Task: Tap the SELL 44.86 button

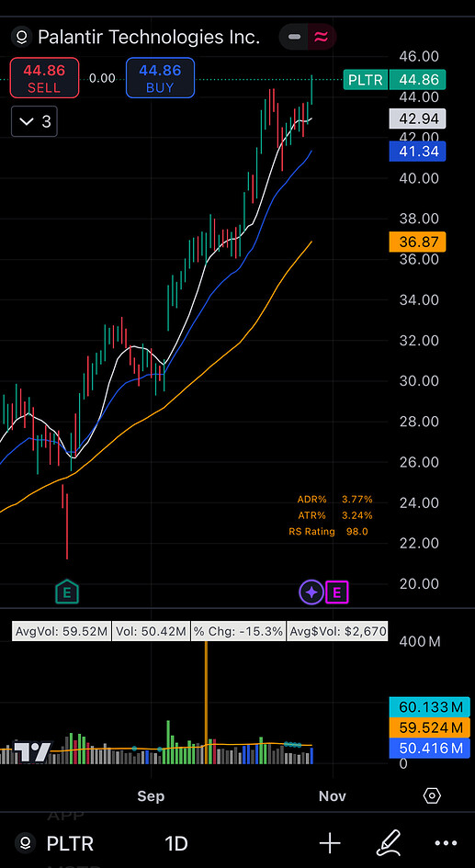Action: (x=44, y=78)
